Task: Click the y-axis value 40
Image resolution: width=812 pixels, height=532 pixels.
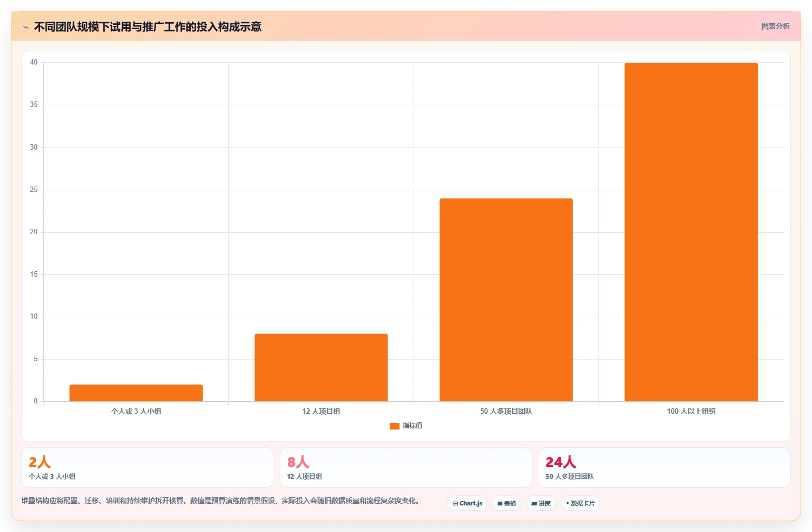Action: [34, 62]
